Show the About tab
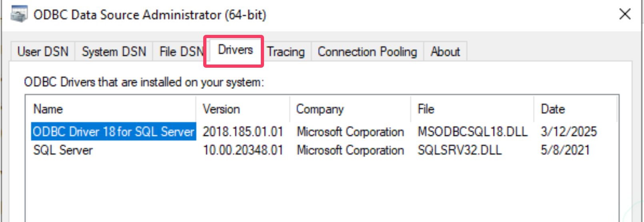Viewport: 644px width, 222px height. tap(445, 52)
